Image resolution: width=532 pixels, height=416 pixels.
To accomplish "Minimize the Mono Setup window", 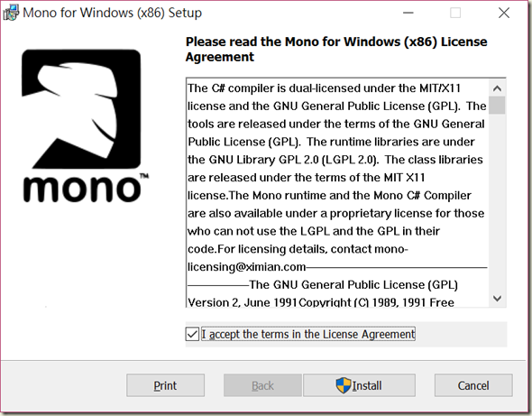I will [408, 13].
